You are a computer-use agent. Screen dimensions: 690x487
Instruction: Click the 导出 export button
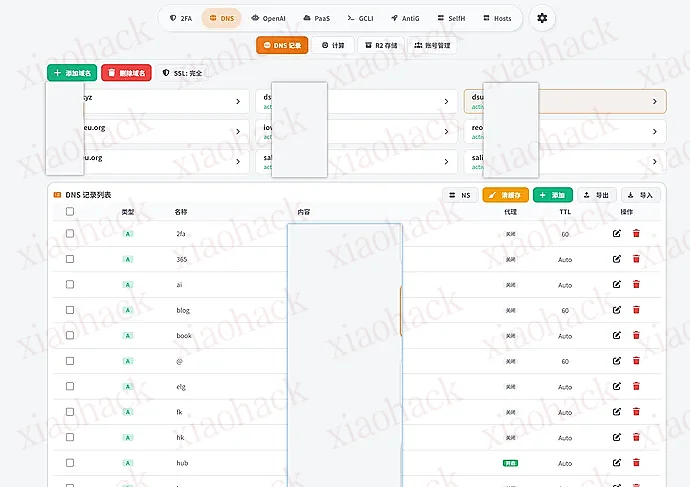(x=598, y=196)
